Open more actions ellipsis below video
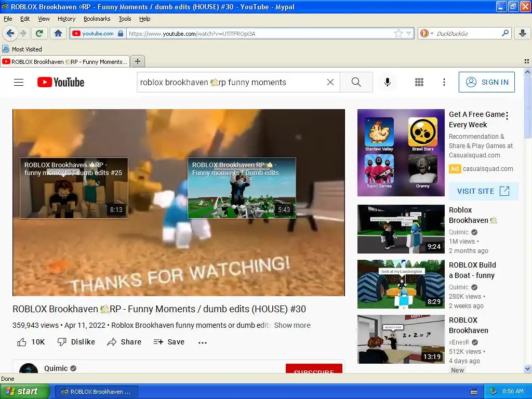The image size is (532, 399). (x=203, y=342)
